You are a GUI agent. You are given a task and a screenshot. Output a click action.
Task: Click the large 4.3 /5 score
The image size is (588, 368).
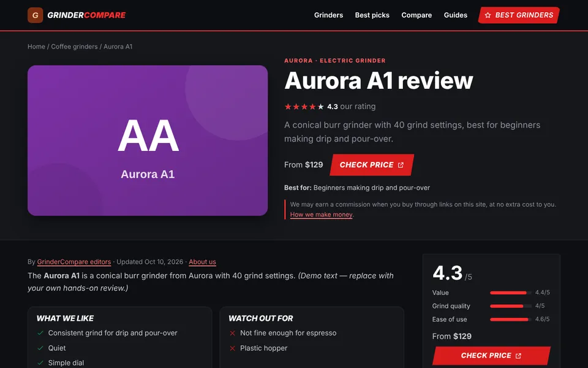point(452,273)
